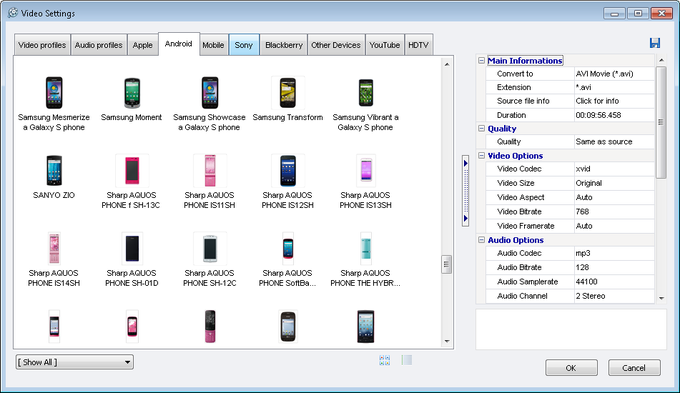Open the Sony tab
The image size is (680, 393).
[x=244, y=45]
